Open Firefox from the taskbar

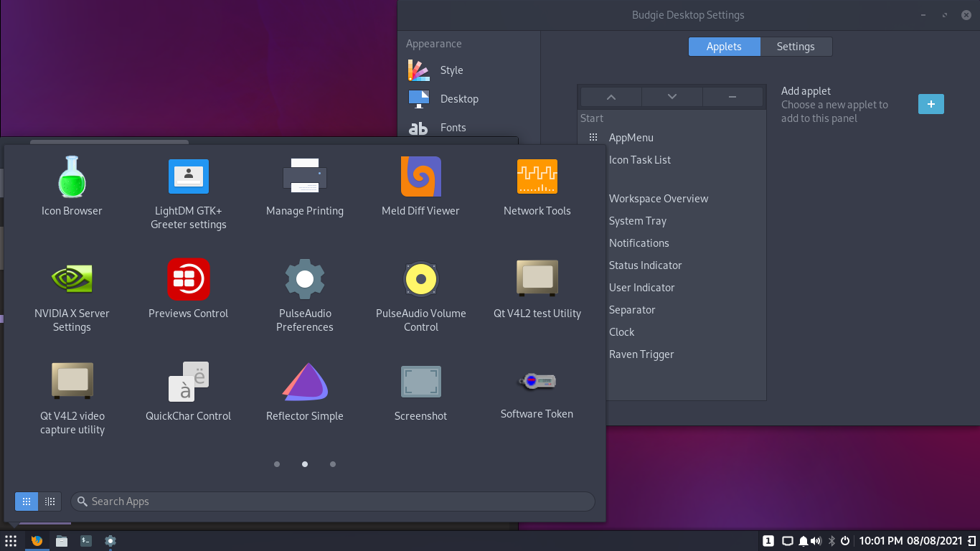tap(37, 541)
